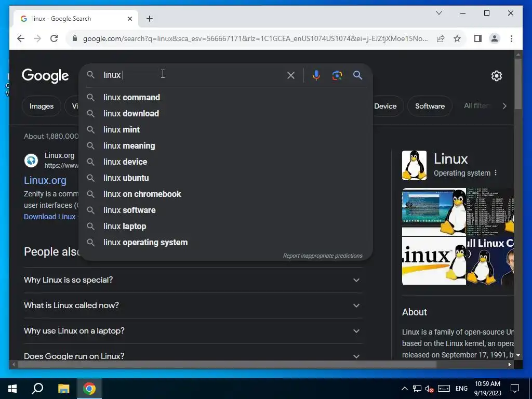Click the muted volume tray icon
This screenshot has width=532, height=399.
point(429,389)
